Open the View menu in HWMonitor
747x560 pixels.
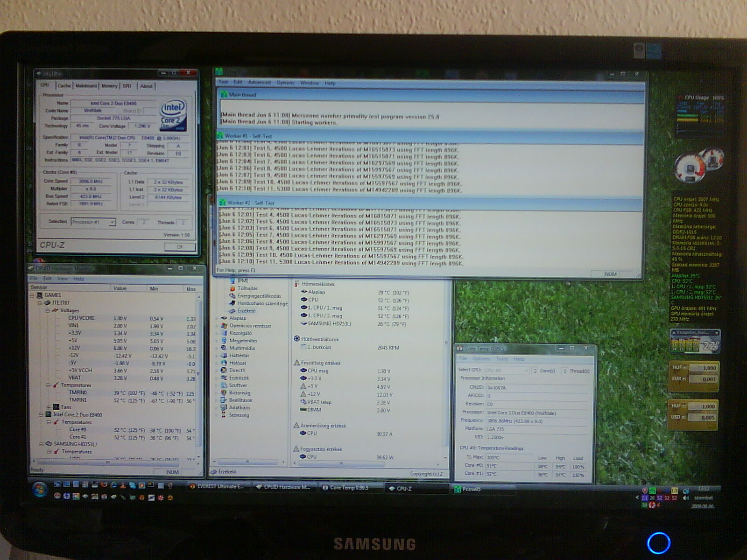click(62, 279)
